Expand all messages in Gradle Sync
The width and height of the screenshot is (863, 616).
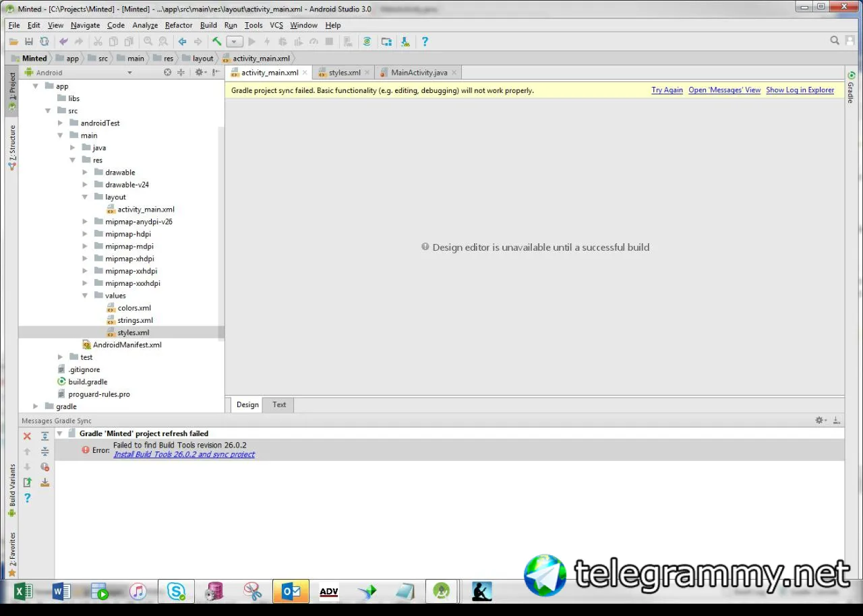coord(44,437)
